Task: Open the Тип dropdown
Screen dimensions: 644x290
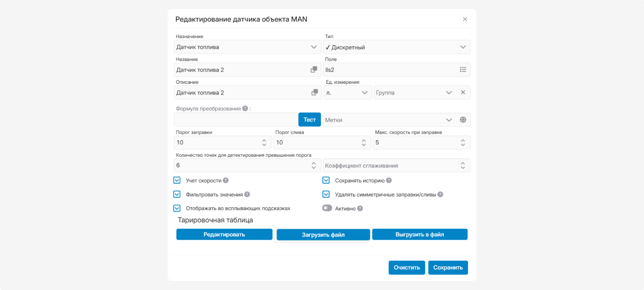Action: 463,47
